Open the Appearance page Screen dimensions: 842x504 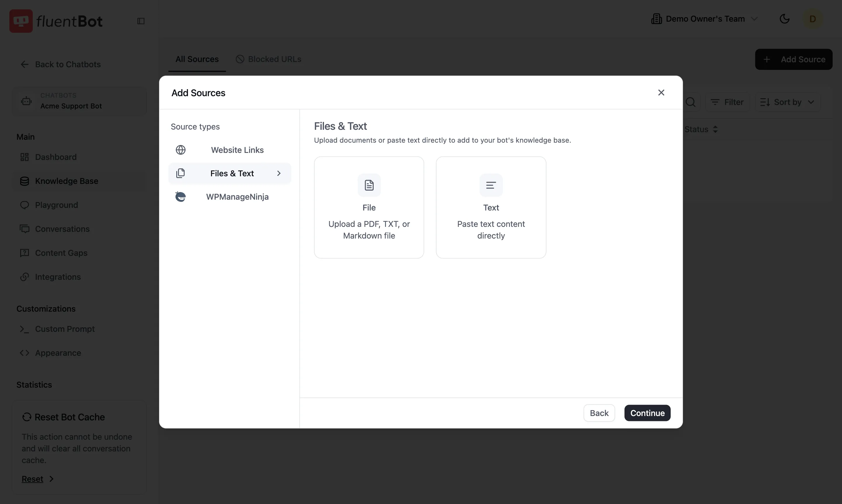79,353
